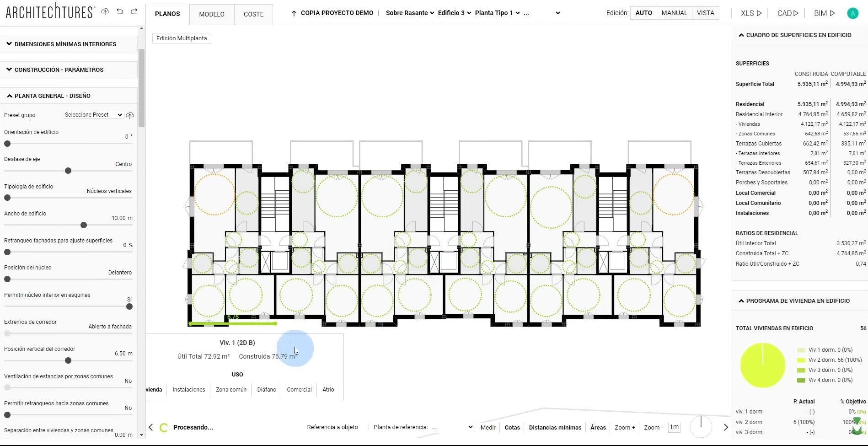Screen dimensions: 868x446
Task: Open the ARCHITEChTURES logo home
Action: (50, 11)
